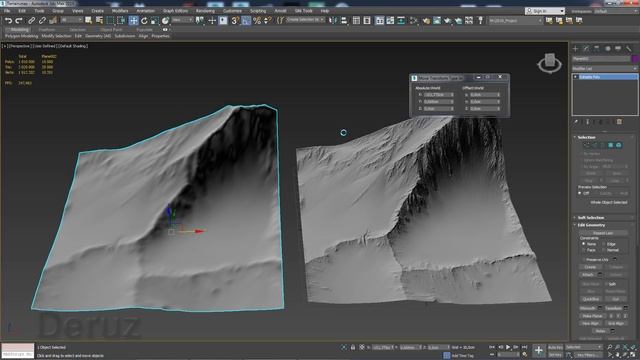
Task: Activate the Select and Scale tool
Action: (x=155, y=20)
